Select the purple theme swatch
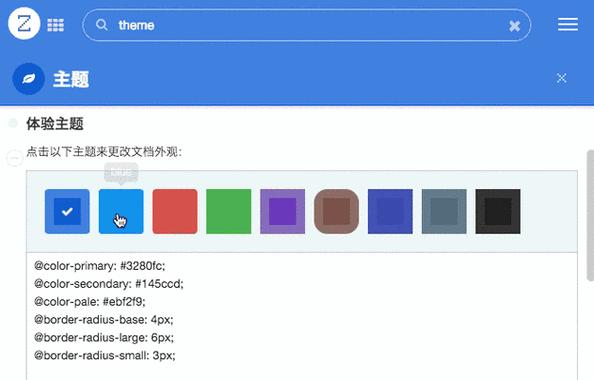This screenshot has height=380, width=594. (x=283, y=211)
